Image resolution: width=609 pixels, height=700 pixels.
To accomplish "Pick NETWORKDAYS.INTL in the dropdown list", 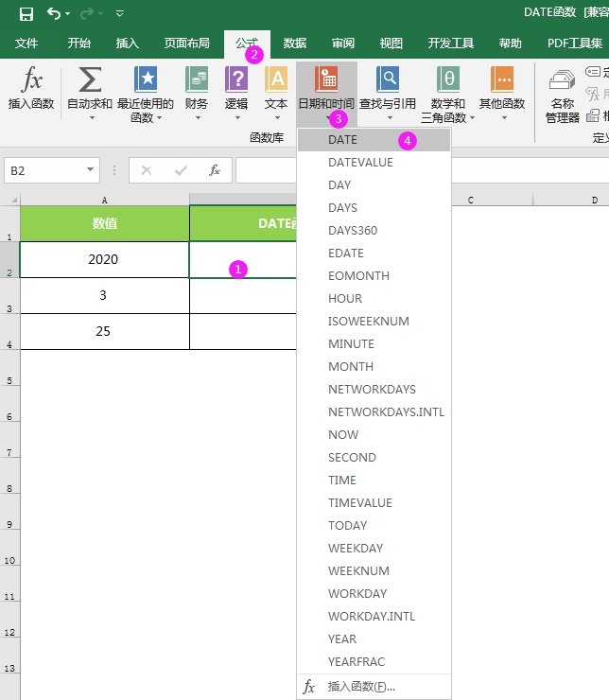I will pos(374,412).
